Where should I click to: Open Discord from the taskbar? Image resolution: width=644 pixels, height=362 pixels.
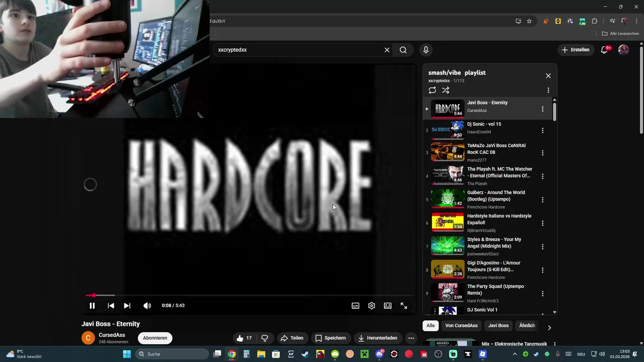click(379, 354)
